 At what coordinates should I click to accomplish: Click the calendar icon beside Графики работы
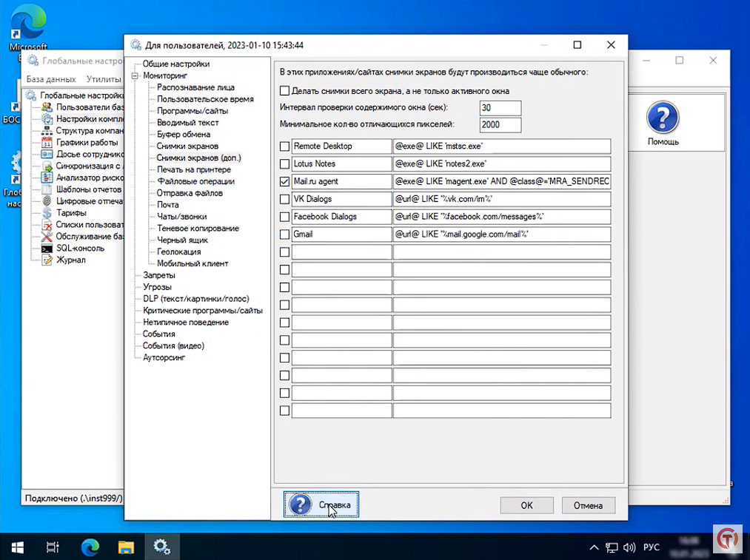click(47, 142)
